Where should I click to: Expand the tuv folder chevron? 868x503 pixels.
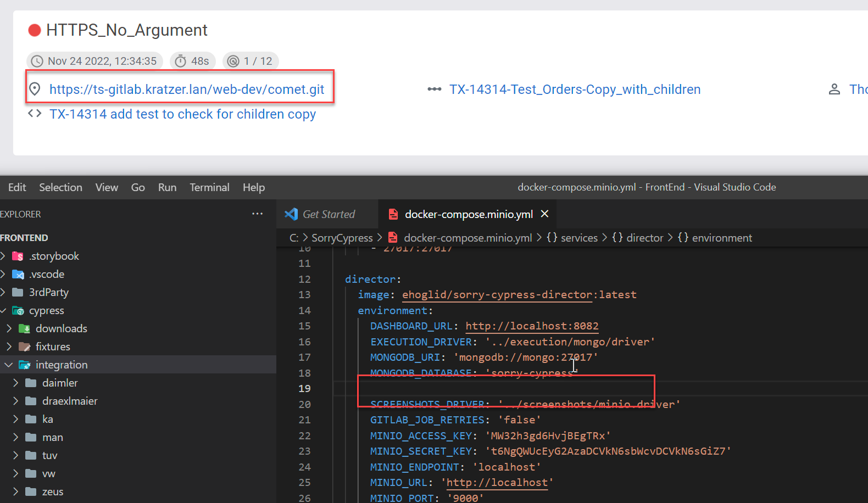click(15, 455)
